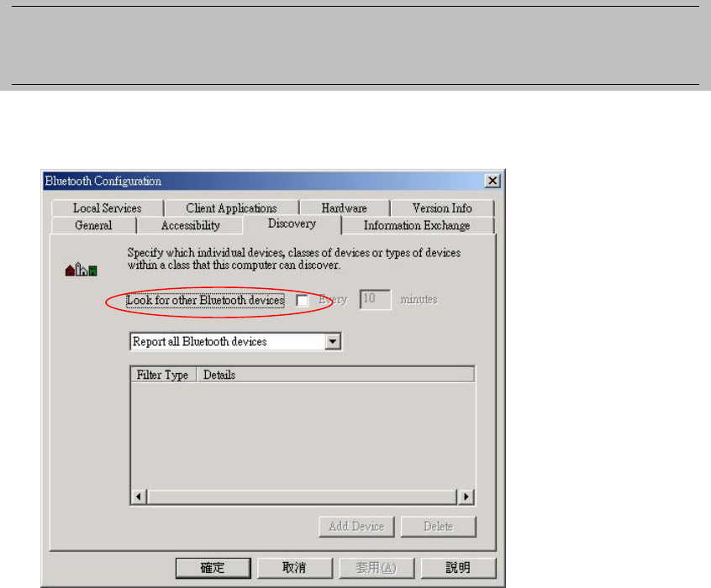This screenshot has width=711, height=588.
Task: Click the 套用(A) apply button
Action: pyautogui.click(x=377, y=568)
